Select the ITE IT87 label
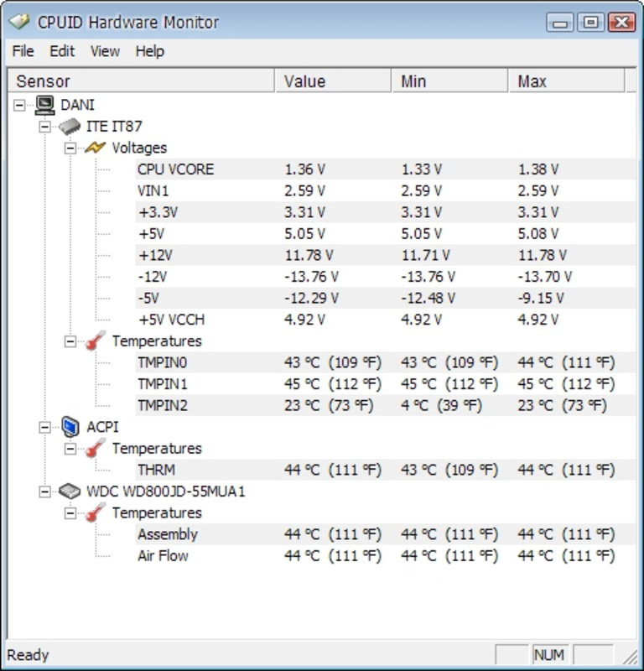This screenshot has width=644, height=671. click(114, 127)
